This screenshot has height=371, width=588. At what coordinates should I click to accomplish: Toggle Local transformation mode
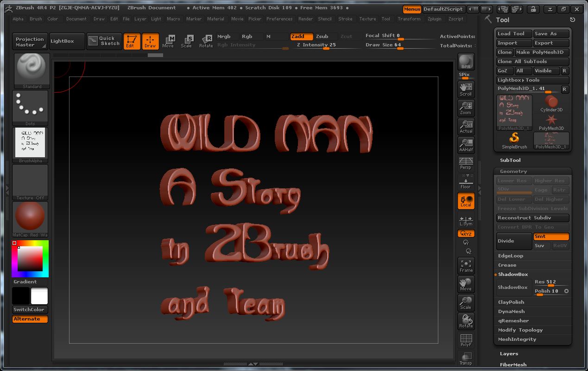[x=466, y=201]
